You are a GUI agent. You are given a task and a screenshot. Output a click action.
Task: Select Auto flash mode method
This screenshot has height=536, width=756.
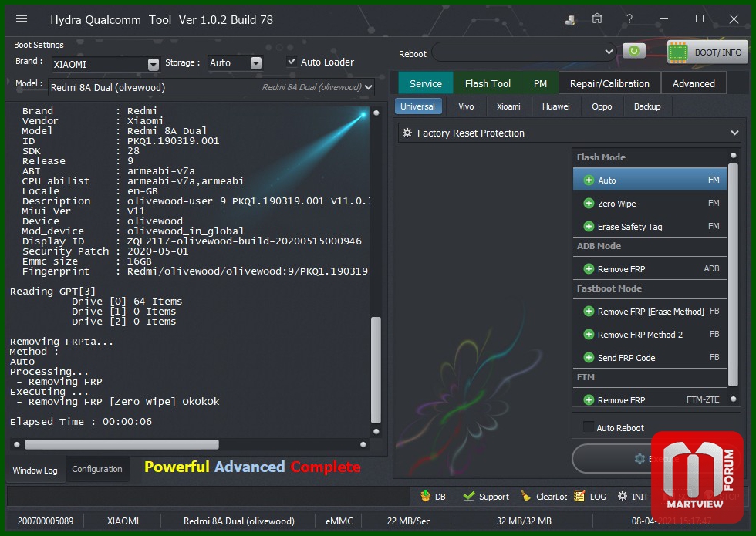tap(650, 180)
